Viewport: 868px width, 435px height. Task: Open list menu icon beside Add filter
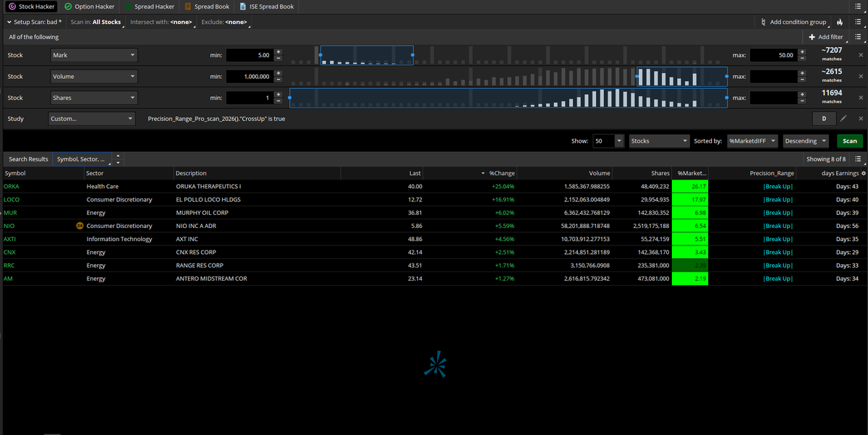pos(858,37)
